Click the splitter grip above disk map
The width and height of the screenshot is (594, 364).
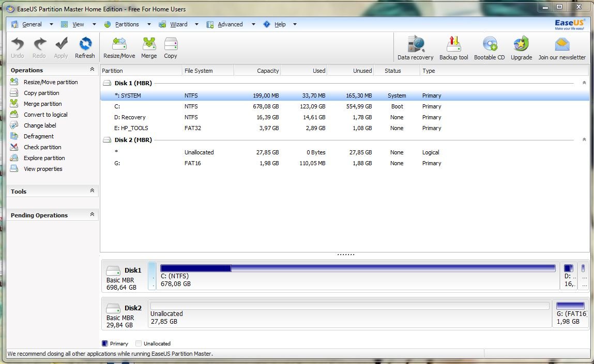tap(346, 254)
